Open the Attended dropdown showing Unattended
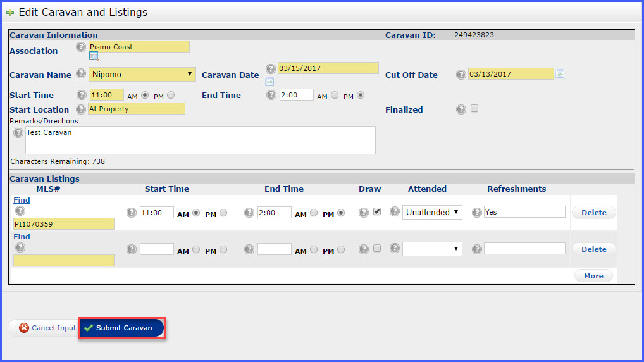The height and width of the screenshot is (362, 644). pyautogui.click(x=432, y=213)
